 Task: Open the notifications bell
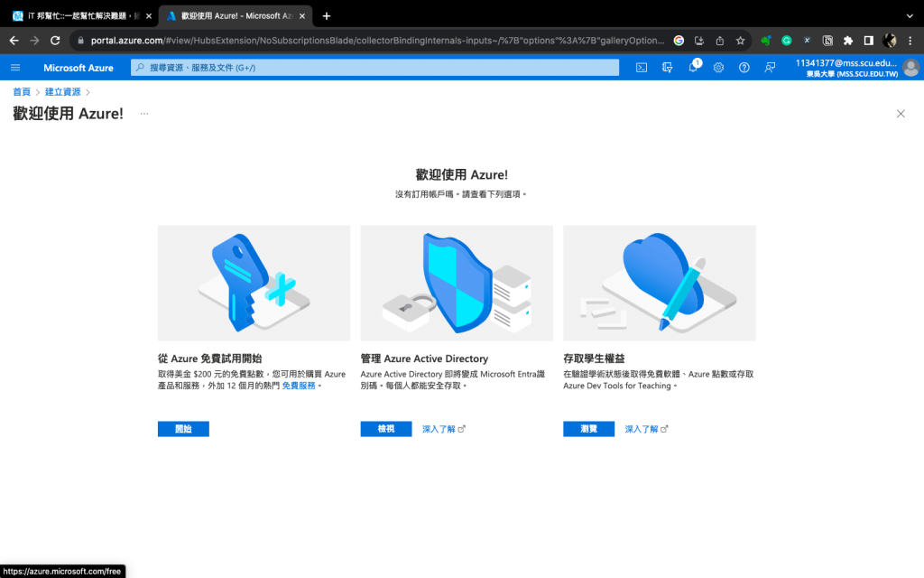point(693,68)
